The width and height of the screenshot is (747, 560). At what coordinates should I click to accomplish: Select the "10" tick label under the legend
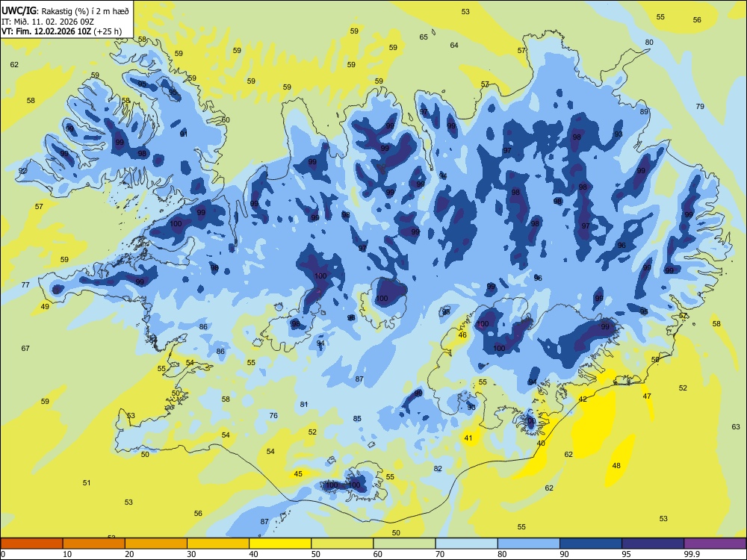click(67, 554)
